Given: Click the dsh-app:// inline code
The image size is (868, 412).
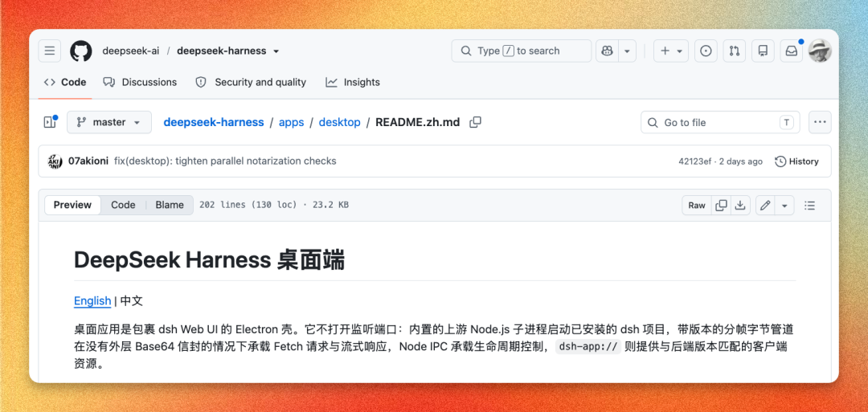Looking at the screenshot, I should pyautogui.click(x=588, y=347).
